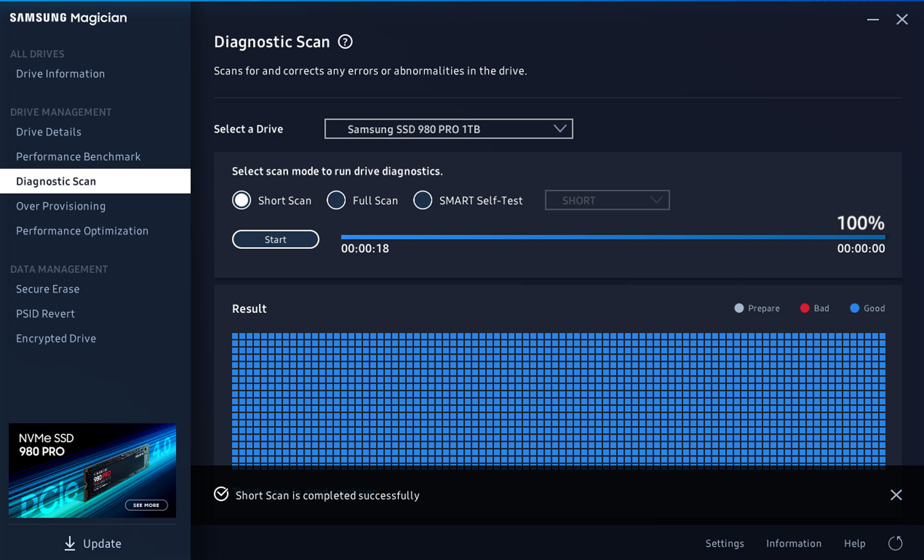
Task: Click the scan progress bar
Action: (613, 237)
